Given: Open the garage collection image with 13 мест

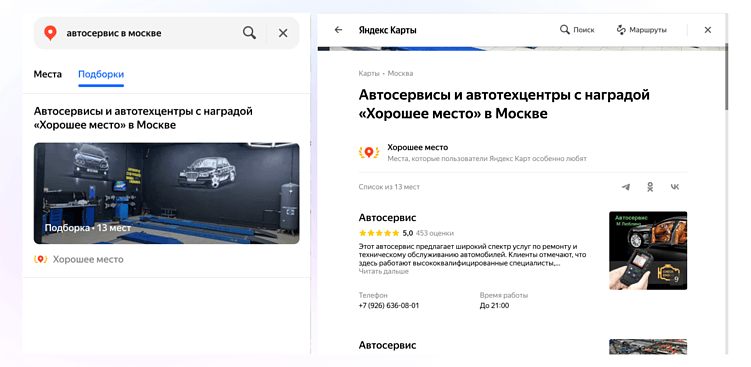Looking at the screenshot, I should (x=166, y=193).
